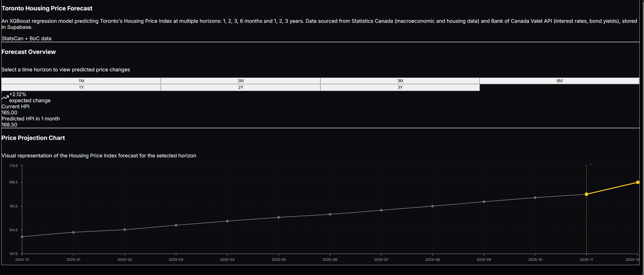Screen dimensions: 644x275
Task: Select the 2M forecast horizon
Action: coord(240,81)
